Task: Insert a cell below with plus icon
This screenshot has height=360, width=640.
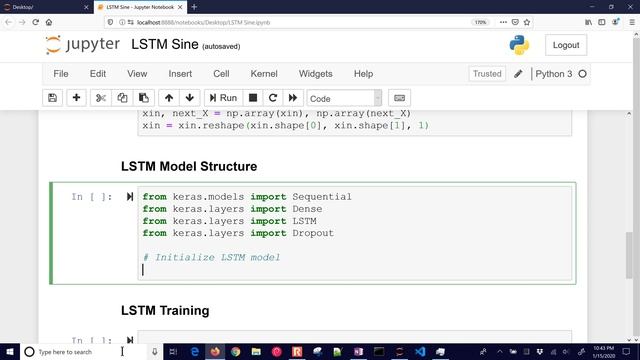Action: pyautogui.click(x=76, y=98)
